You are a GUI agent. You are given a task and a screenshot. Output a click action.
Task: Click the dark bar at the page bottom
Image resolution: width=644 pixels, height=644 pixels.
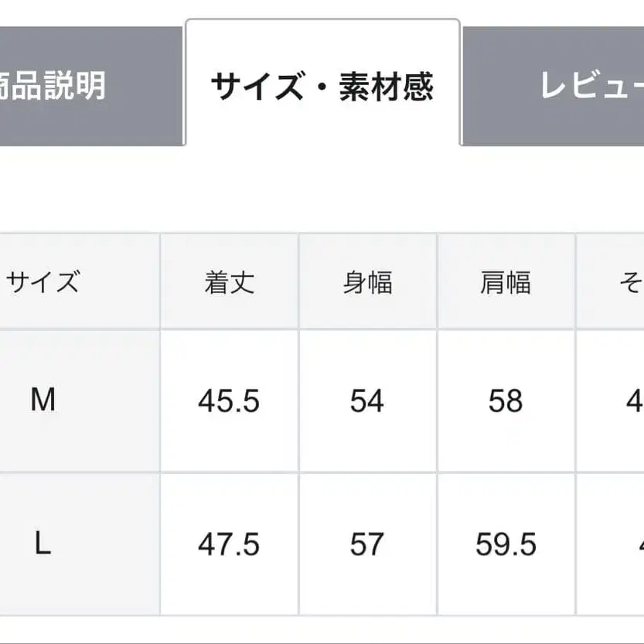[322, 640]
